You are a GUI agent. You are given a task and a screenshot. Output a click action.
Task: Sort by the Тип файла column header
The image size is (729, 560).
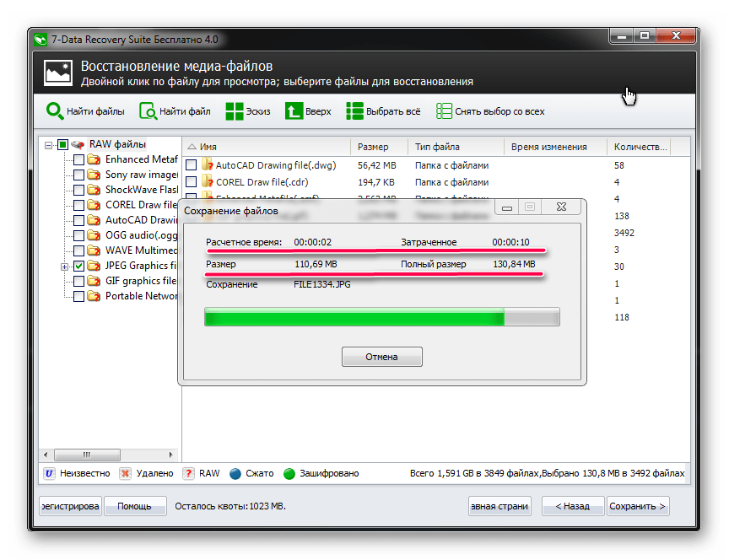click(x=456, y=147)
